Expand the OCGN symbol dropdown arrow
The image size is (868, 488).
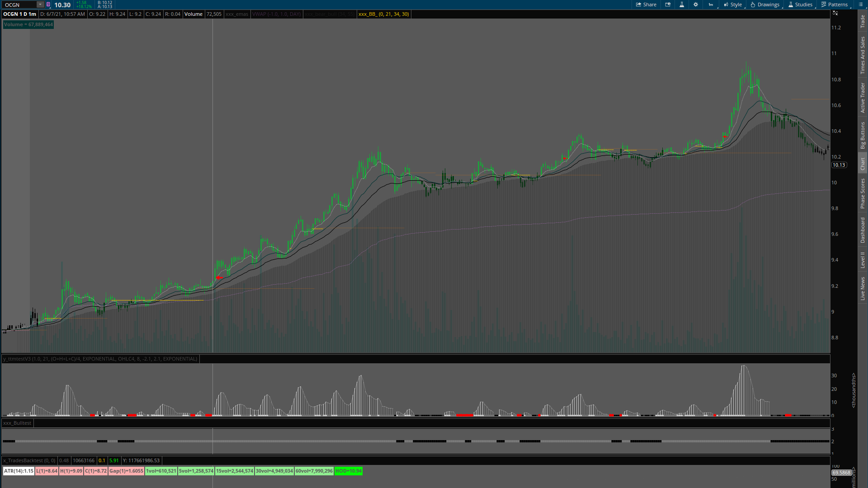coord(40,5)
